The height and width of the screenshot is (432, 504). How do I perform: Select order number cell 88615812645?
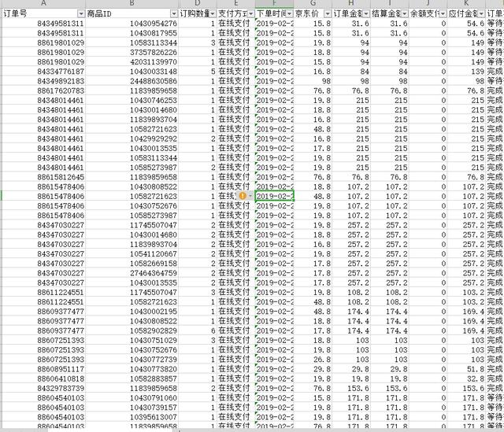click(44, 177)
